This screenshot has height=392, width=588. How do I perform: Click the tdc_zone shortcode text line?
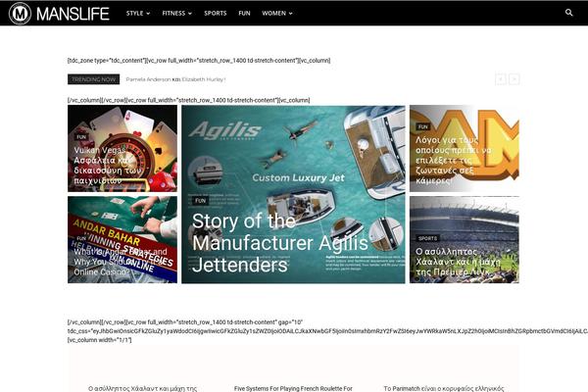point(199,61)
